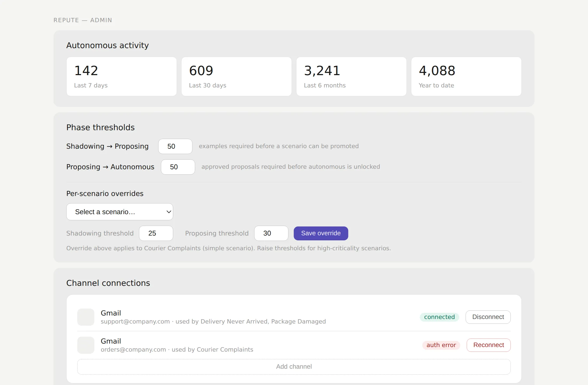The height and width of the screenshot is (385, 588).
Task: Click the Autonomous activity heading
Action: (x=107, y=45)
